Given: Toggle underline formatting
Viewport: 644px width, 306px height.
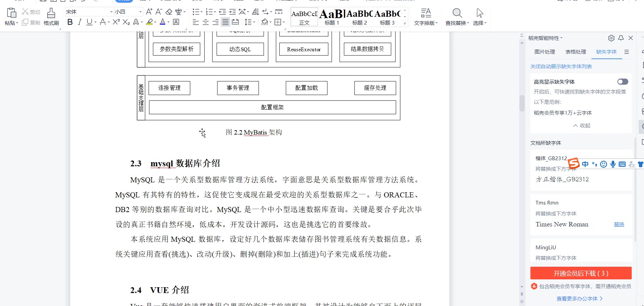Looking at the screenshot, I should 89,22.
